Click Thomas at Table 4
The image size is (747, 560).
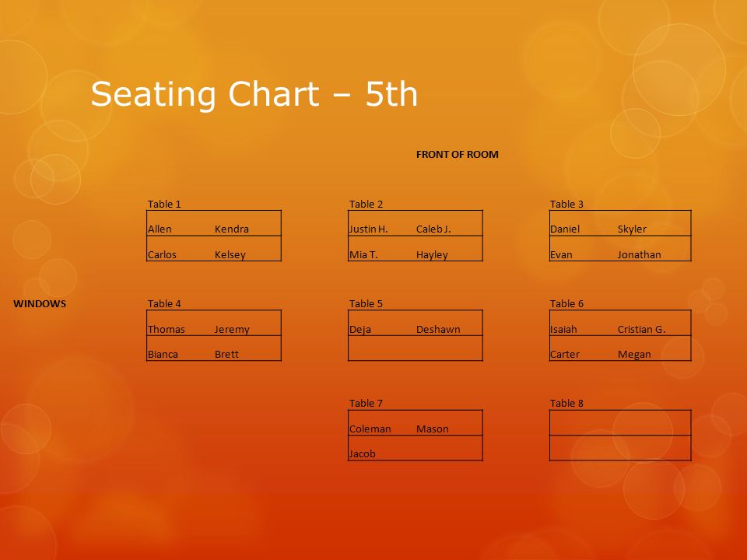tap(167, 329)
